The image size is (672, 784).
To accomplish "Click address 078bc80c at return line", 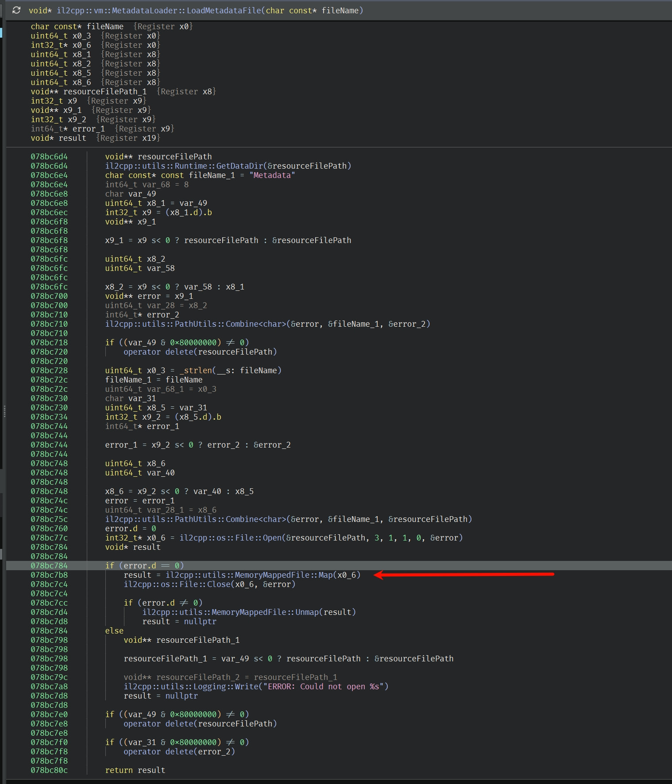I will click(x=49, y=770).
